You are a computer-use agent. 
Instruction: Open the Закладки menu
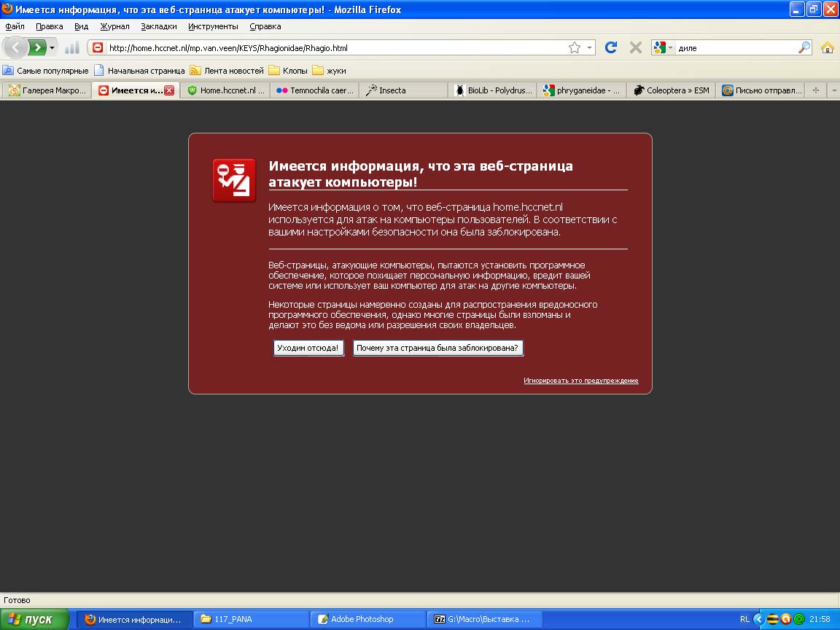[158, 26]
